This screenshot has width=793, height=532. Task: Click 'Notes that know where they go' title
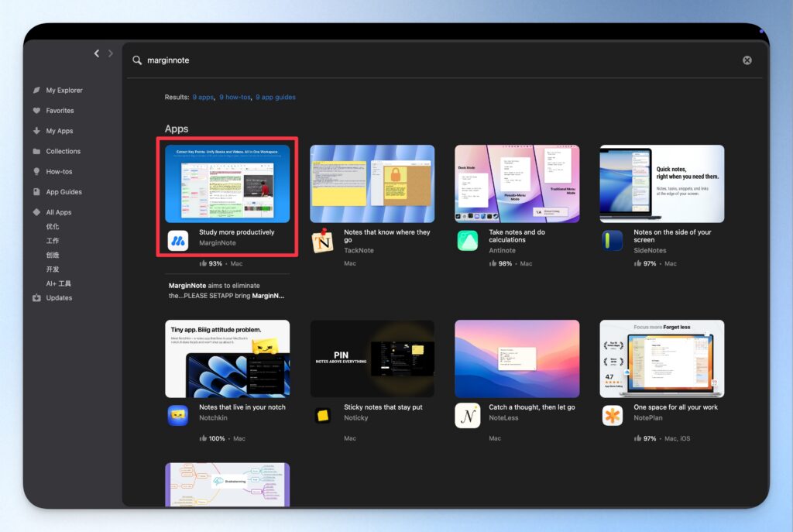[387, 236]
